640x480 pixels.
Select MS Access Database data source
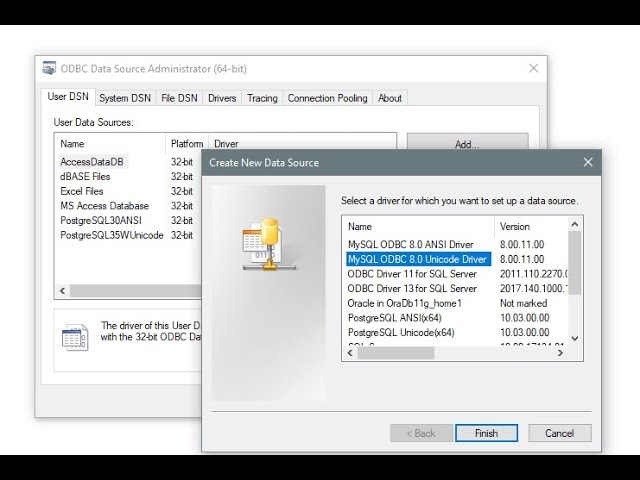coord(104,206)
